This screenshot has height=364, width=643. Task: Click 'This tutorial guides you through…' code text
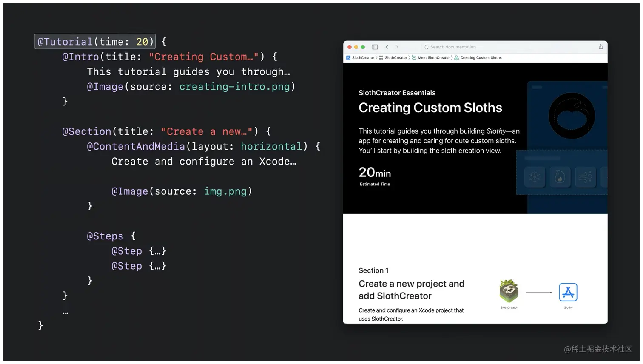coord(188,72)
